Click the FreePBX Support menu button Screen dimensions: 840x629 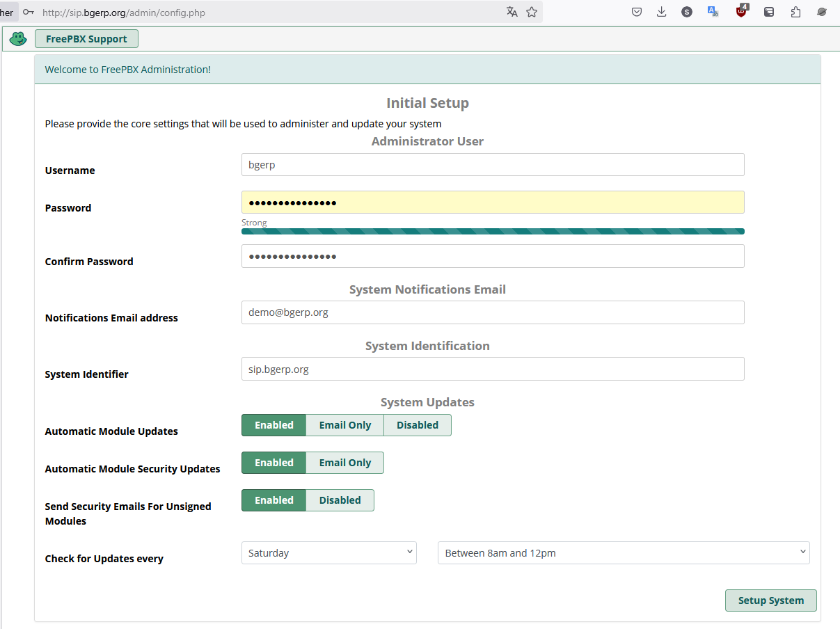click(x=87, y=39)
